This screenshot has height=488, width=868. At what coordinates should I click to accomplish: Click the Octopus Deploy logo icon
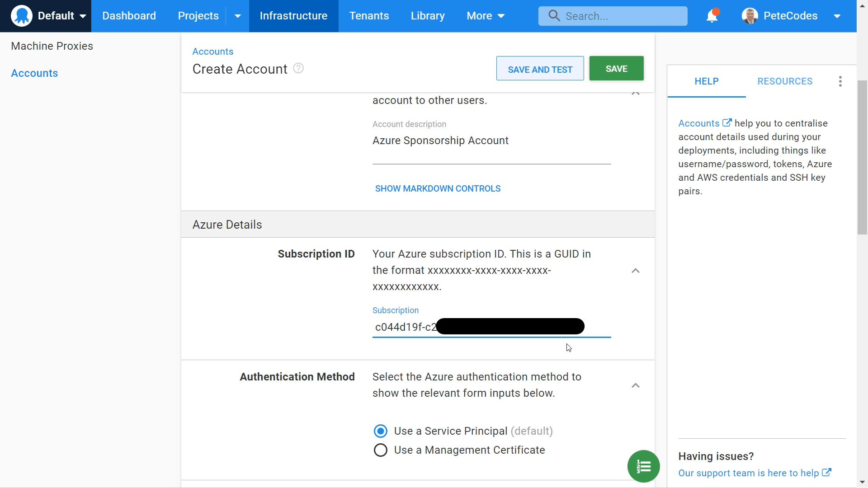tap(22, 16)
